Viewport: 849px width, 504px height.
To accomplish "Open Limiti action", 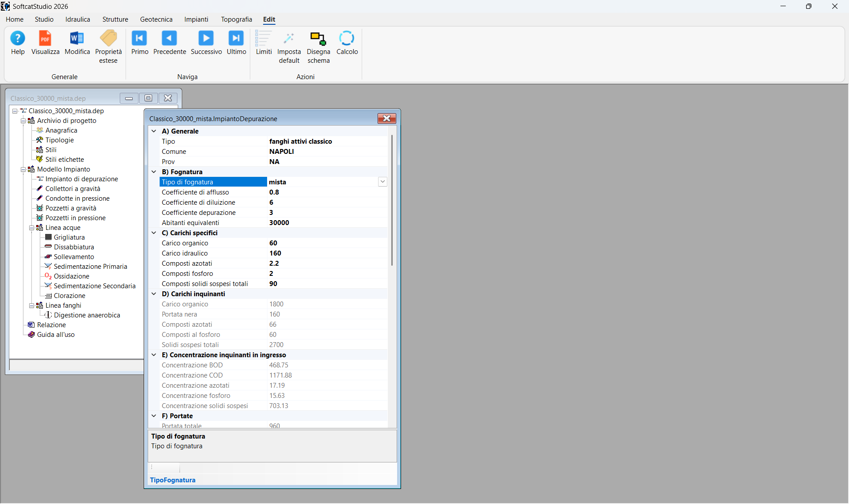I will [264, 43].
